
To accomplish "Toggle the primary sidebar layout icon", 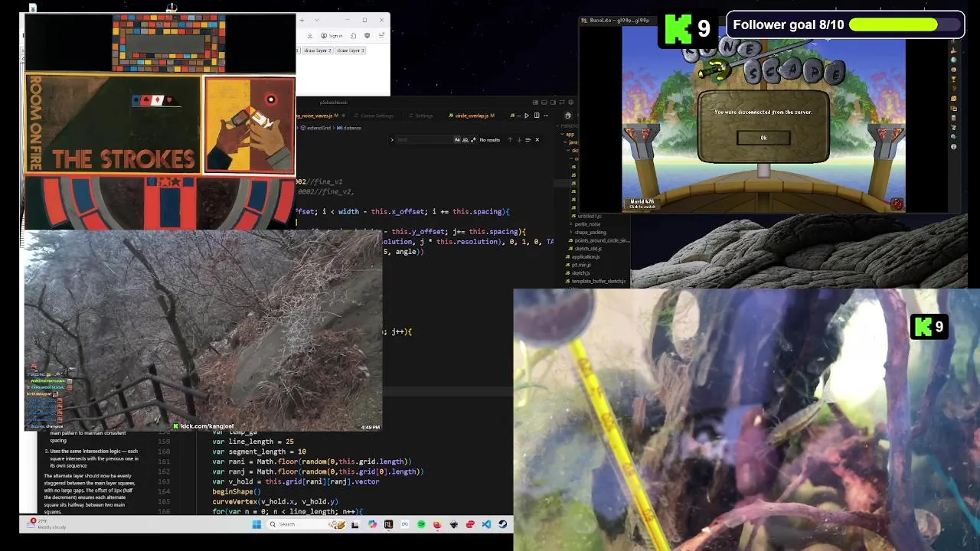I will tap(535, 103).
